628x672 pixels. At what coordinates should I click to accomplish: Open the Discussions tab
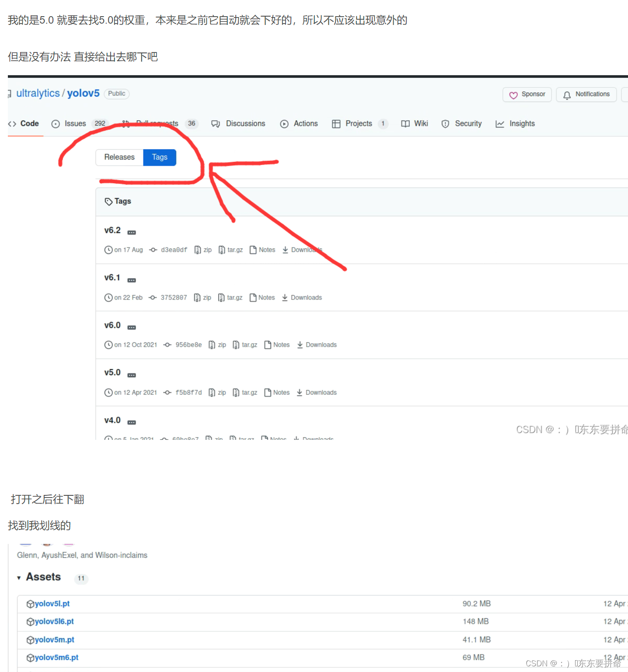238,124
